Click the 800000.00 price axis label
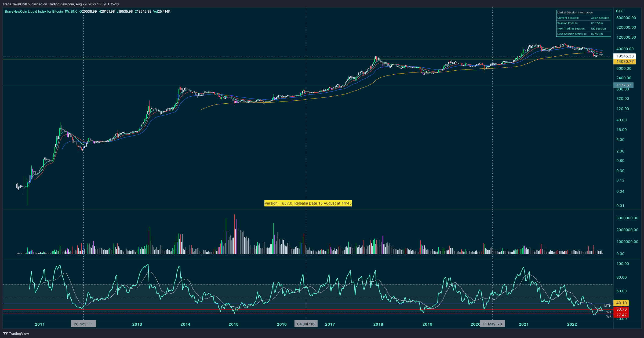Screen dimensions: 644x338 [626, 18]
